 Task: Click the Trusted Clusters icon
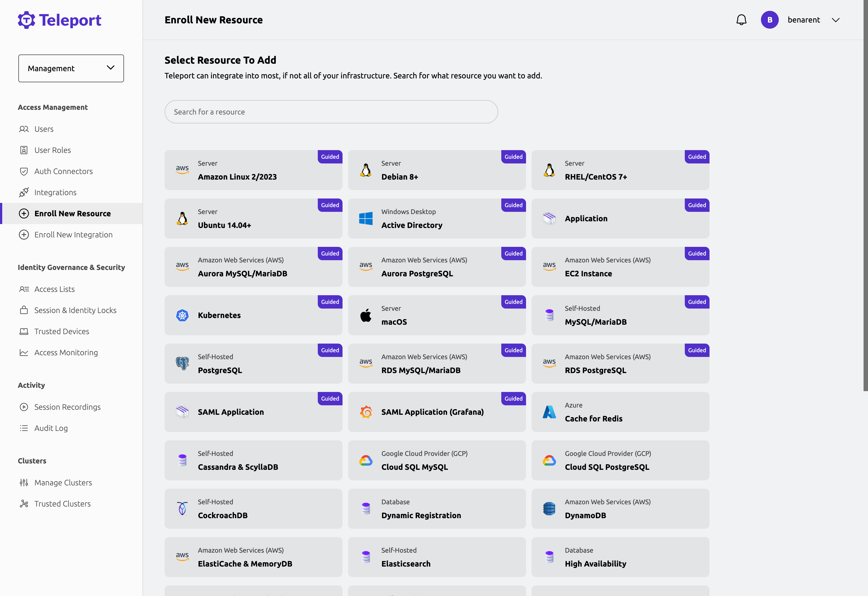tap(24, 504)
